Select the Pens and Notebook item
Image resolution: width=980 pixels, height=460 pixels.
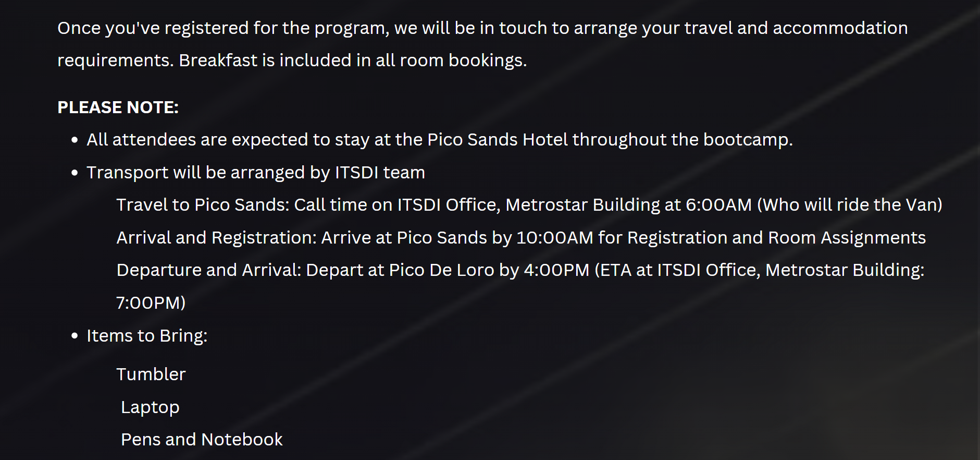point(202,440)
